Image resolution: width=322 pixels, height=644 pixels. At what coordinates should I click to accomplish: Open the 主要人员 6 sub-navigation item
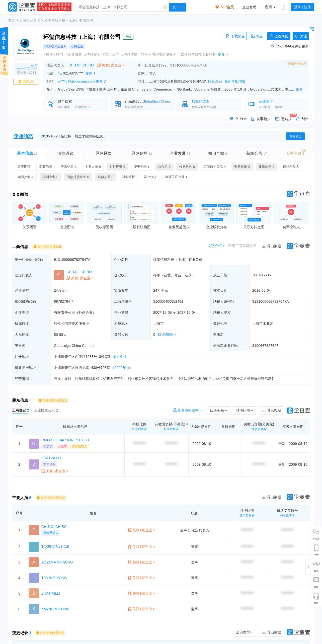tap(93, 167)
